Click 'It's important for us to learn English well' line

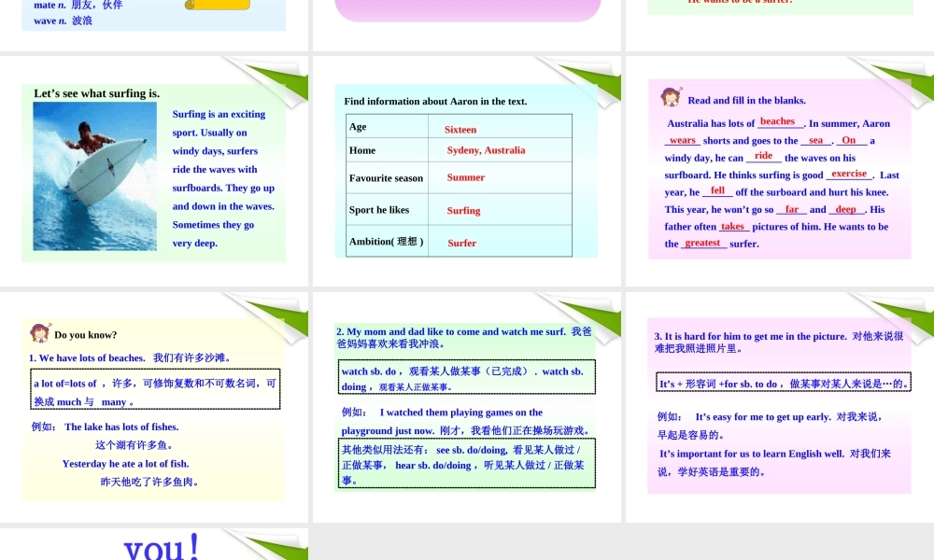pos(752,454)
